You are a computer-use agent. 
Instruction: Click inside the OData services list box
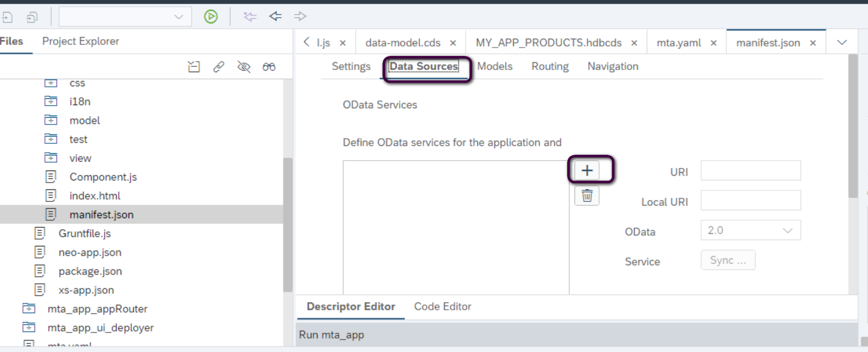click(x=456, y=228)
